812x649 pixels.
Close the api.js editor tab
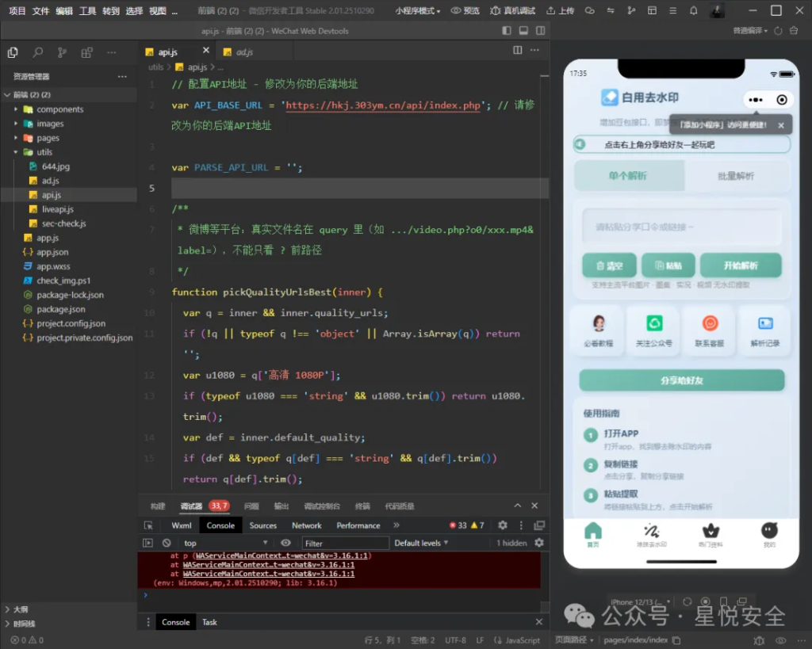(206, 50)
